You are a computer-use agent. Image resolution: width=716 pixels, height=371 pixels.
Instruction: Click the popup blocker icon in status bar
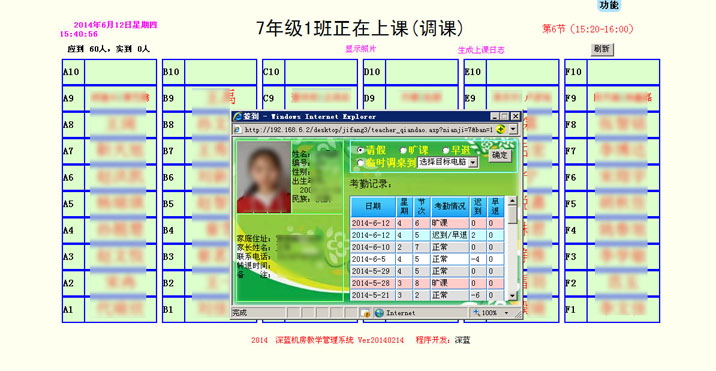coord(365,313)
